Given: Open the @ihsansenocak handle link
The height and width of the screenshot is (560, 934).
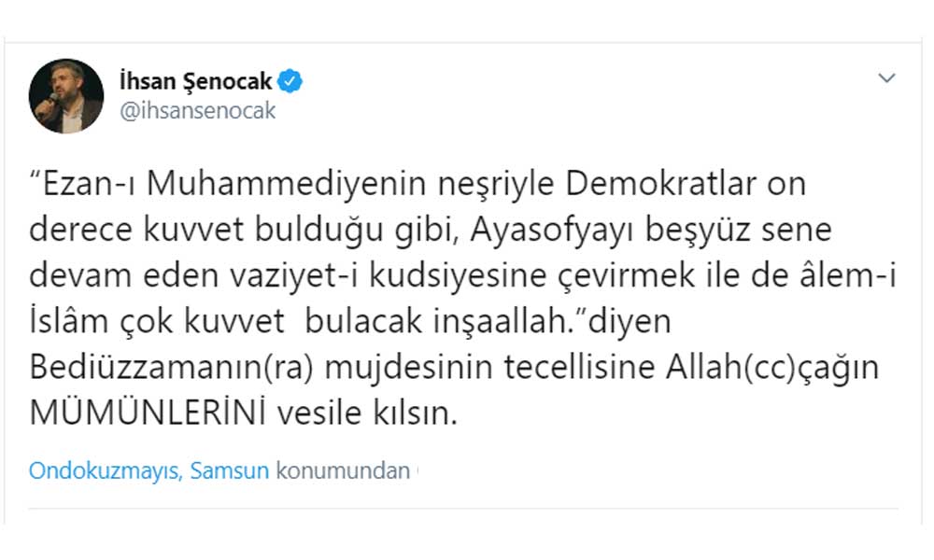Looking at the screenshot, I should coord(198,111).
